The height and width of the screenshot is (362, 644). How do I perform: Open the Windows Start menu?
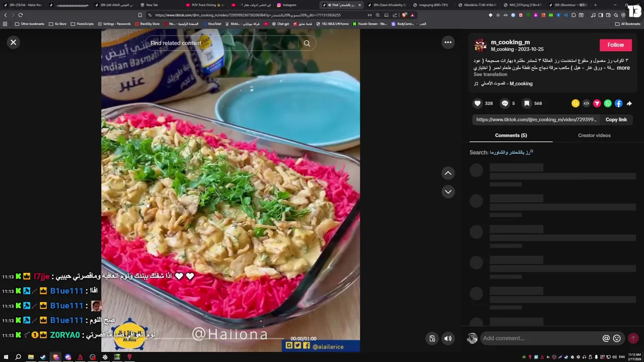pos(6,357)
